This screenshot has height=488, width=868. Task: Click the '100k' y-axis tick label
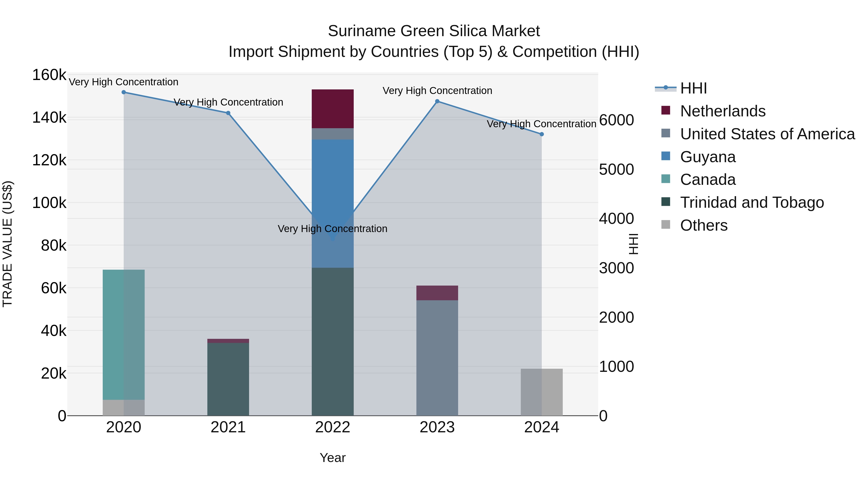(49, 203)
